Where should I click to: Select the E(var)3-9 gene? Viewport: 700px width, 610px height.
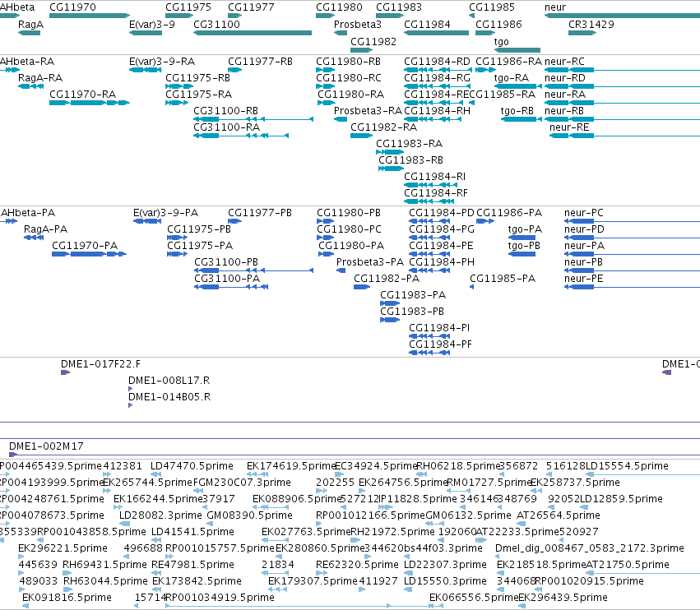click(145, 33)
